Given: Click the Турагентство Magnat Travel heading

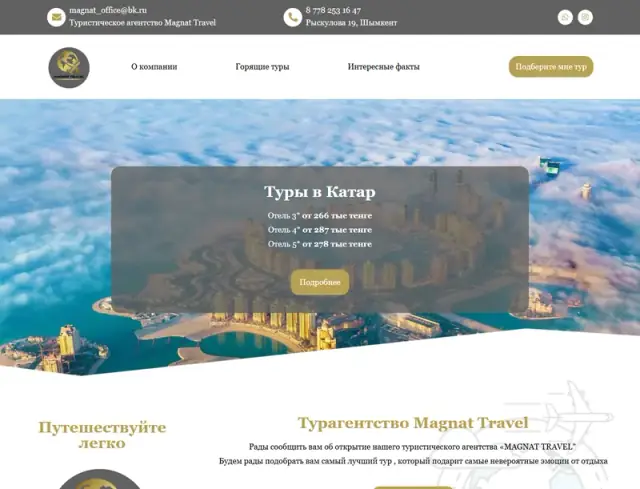Looking at the screenshot, I should coord(413,423).
